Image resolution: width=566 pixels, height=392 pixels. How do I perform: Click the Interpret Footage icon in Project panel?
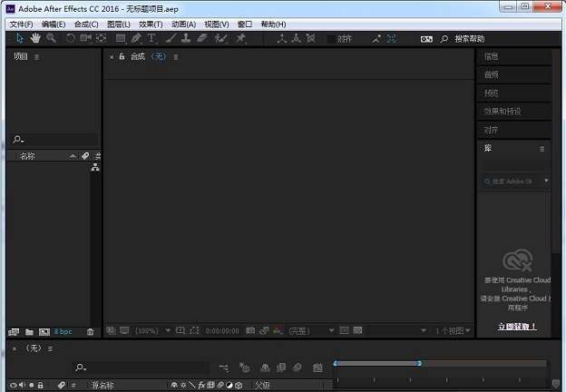pos(14,332)
